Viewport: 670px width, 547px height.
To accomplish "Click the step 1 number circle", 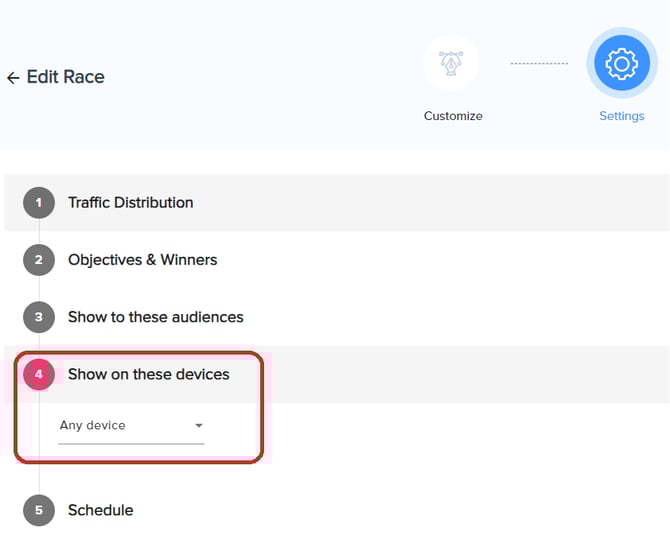I will (39, 203).
